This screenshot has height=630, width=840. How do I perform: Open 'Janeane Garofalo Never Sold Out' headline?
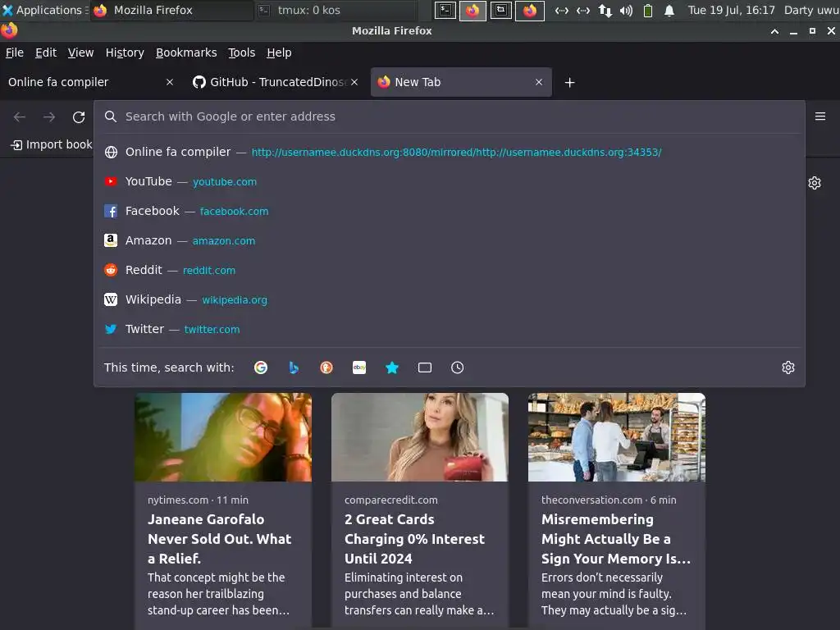(220, 539)
